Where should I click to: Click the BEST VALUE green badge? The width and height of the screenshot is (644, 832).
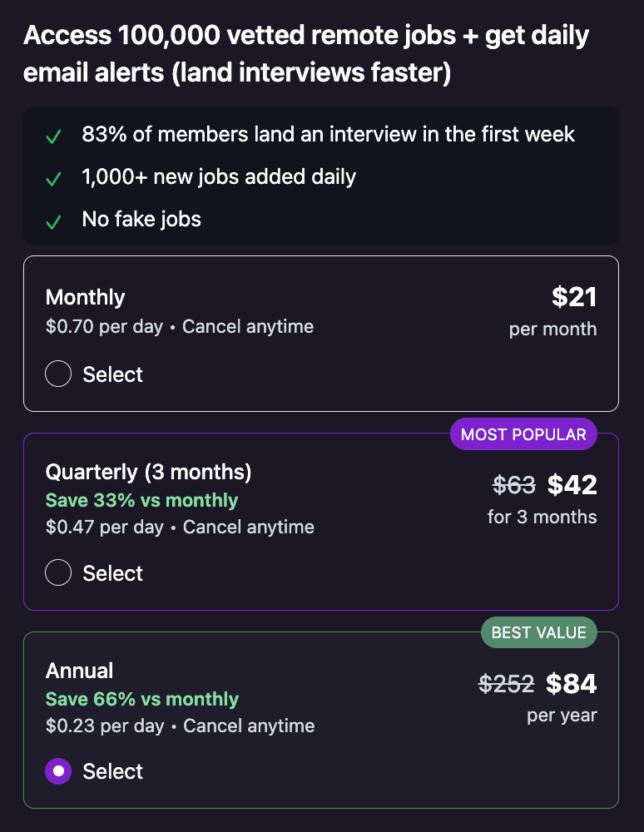coord(538,633)
